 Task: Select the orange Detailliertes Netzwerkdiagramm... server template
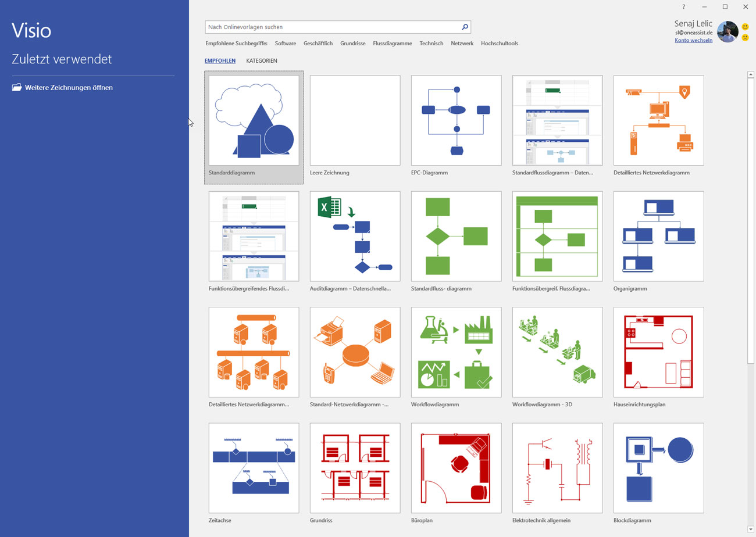point(254,352)
